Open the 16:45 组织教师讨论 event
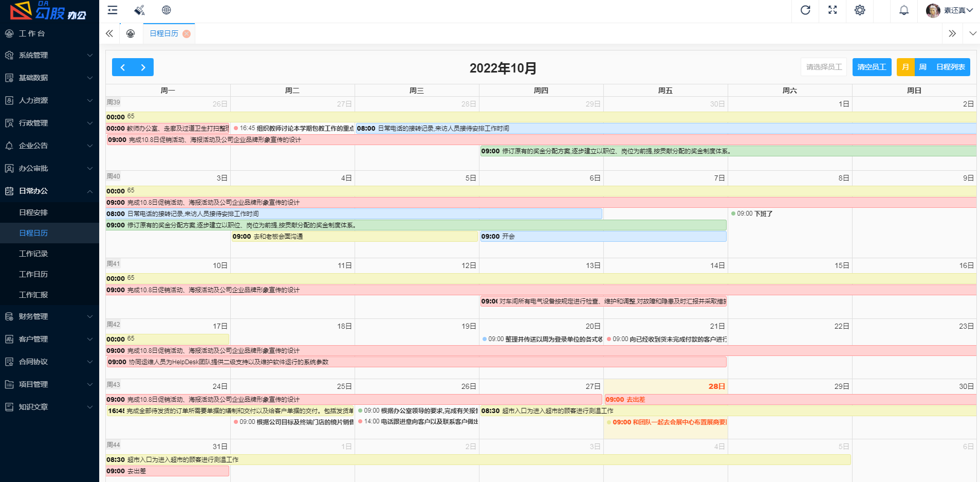The width and height of the screenshot is (980, 482). pos(293,128)
